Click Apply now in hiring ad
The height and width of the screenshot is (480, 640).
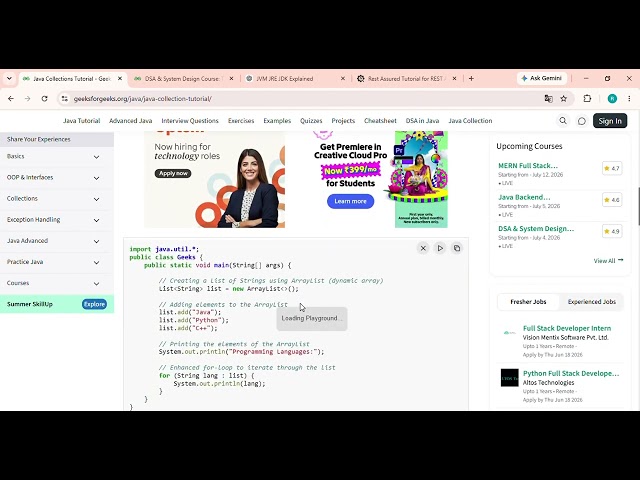click(x=173, y=173)
